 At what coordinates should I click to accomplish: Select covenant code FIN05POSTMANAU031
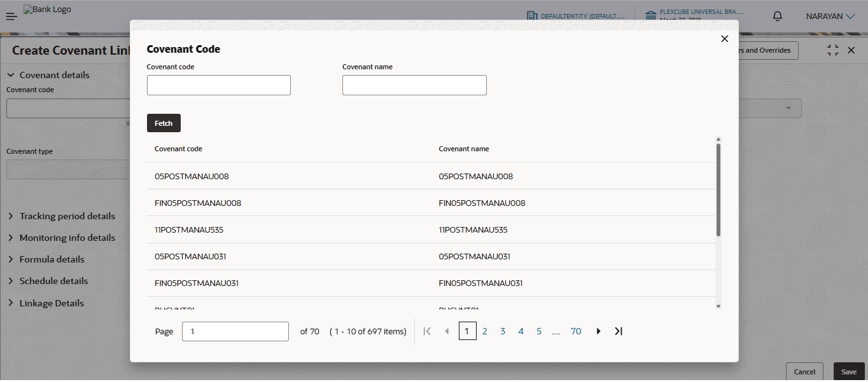(x=197, y=283)
